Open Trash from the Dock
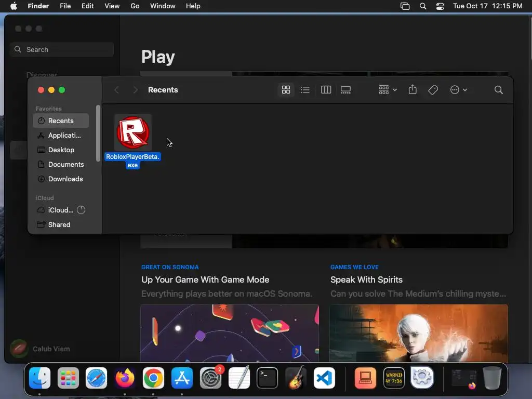This screenshot has width=532, height=399. pos(493,378)
